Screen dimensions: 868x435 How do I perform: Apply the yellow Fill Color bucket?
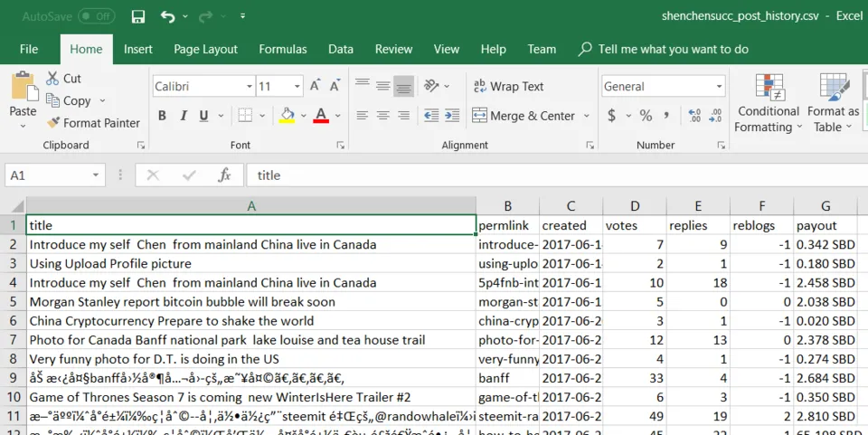[287, 115]
